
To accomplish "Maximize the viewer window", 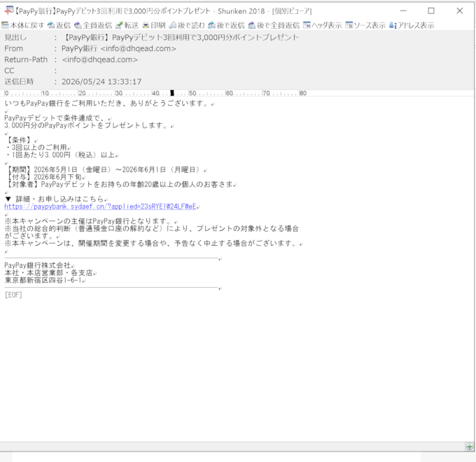I will (430, 11).
